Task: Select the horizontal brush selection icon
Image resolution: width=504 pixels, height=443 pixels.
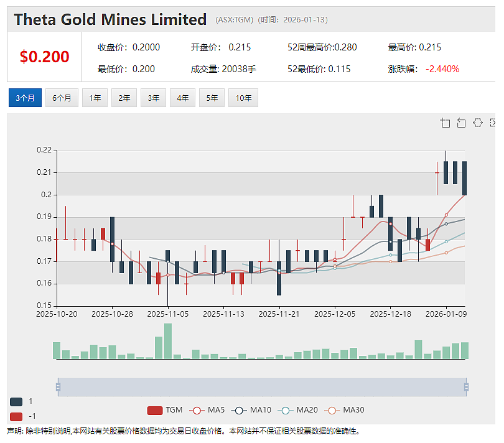Action: [x=478, y=123]
